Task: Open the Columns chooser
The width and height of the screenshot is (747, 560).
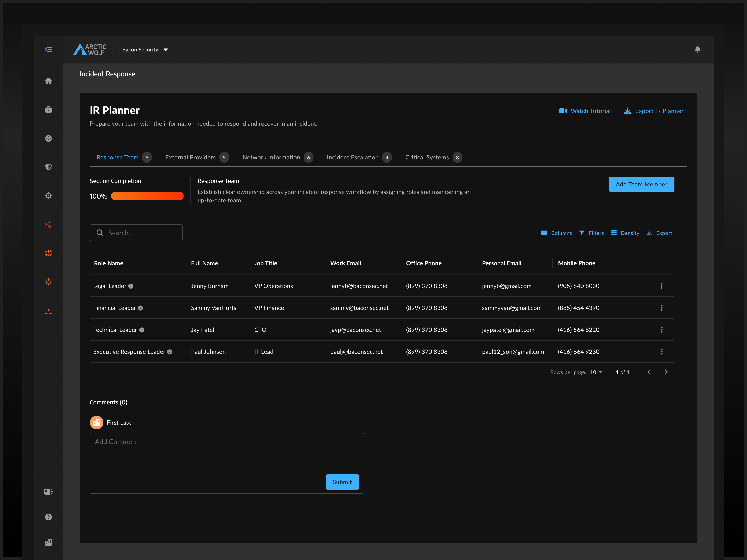Action: click(556, 233)
